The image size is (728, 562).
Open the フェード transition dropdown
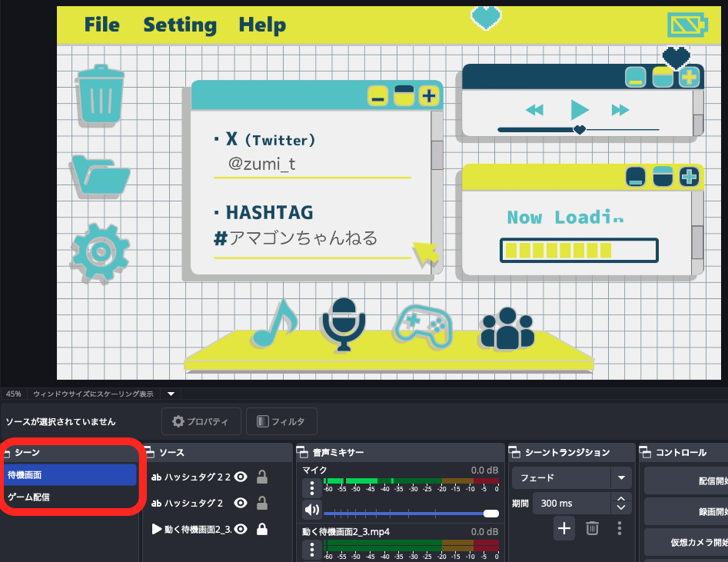tap(620, 477)
